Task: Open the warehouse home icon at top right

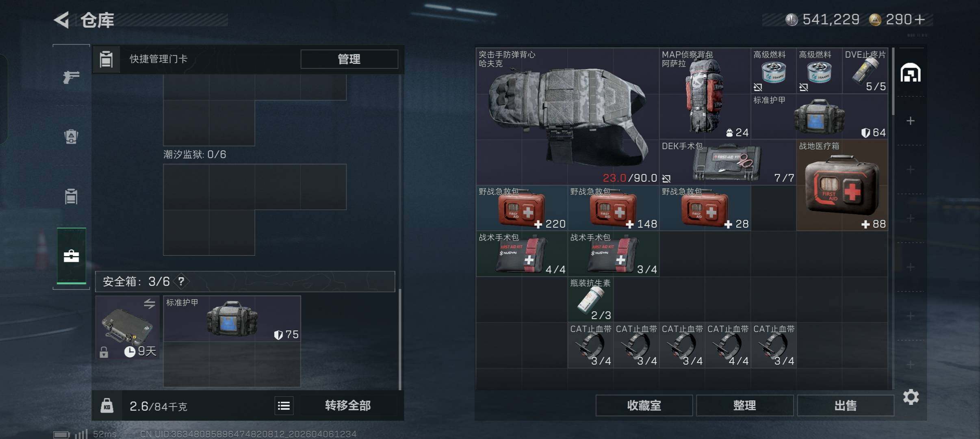Action: 910,73
